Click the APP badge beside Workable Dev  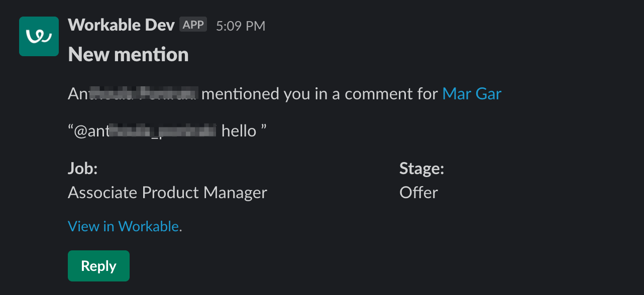193,25
